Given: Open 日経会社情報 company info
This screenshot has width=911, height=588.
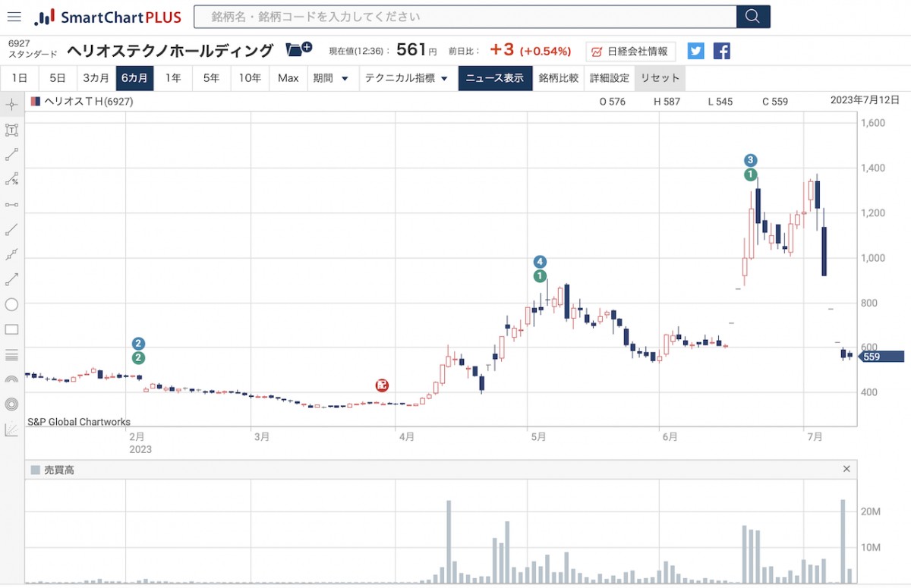Looking at the screenshot, I should pyautogui.click(x=630, y=51).
